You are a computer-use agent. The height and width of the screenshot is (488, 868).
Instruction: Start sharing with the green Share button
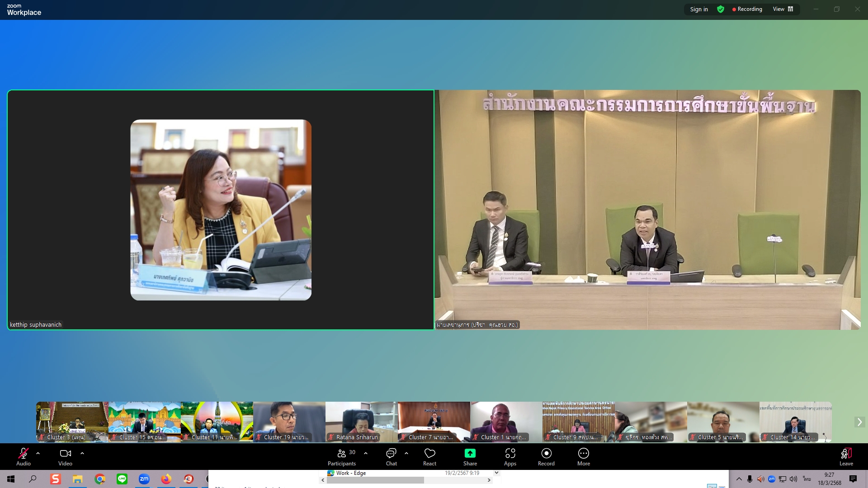tap(470, 457)
